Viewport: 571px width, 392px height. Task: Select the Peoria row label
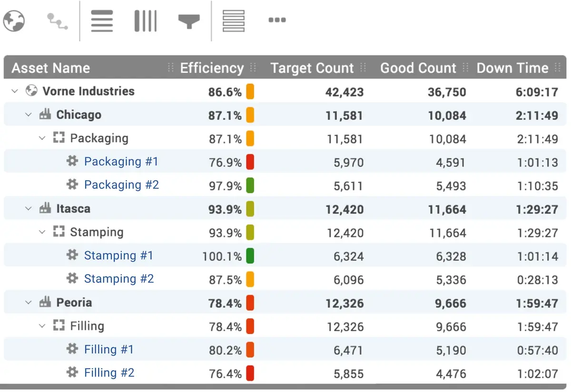point(74,302)
